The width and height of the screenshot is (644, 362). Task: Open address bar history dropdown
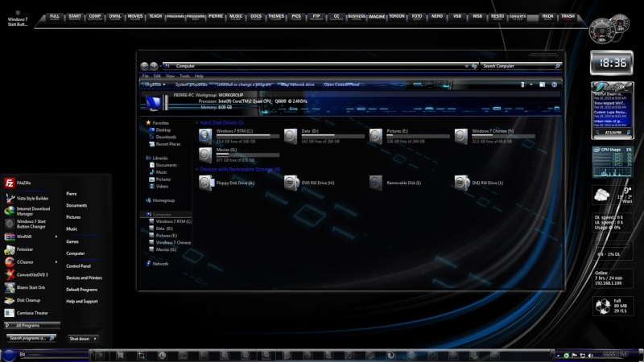[x=467, y=66]
